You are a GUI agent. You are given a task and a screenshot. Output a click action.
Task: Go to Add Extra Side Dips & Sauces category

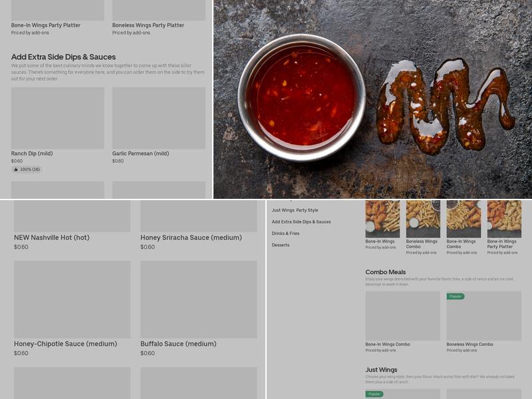[x=301, y=222]
